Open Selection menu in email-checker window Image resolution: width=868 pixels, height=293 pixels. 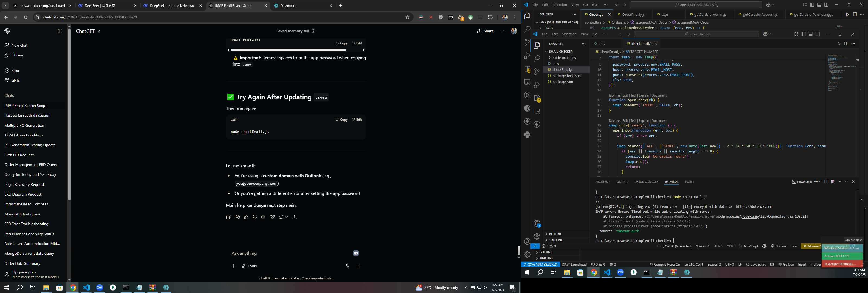click(569, 34)
